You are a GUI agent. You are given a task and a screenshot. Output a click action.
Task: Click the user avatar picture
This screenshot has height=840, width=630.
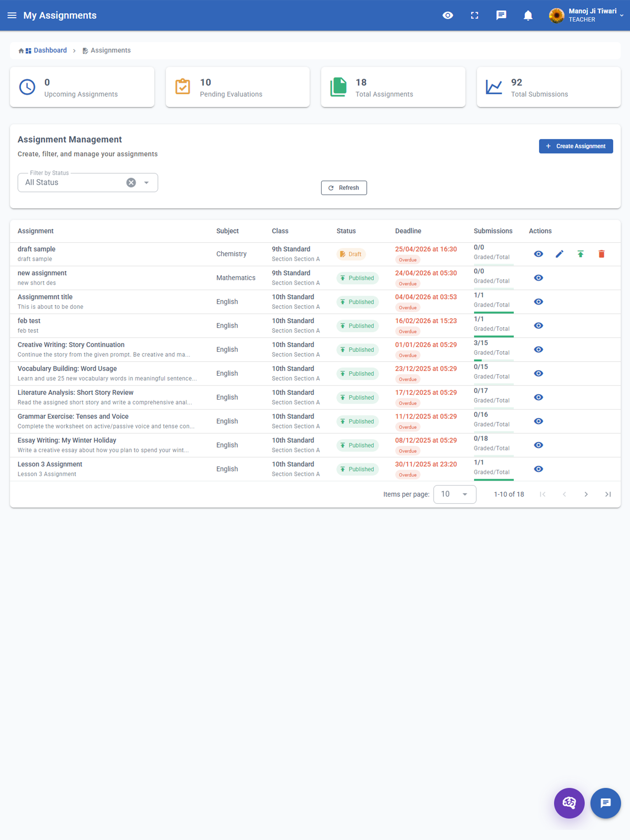point(556,16)
